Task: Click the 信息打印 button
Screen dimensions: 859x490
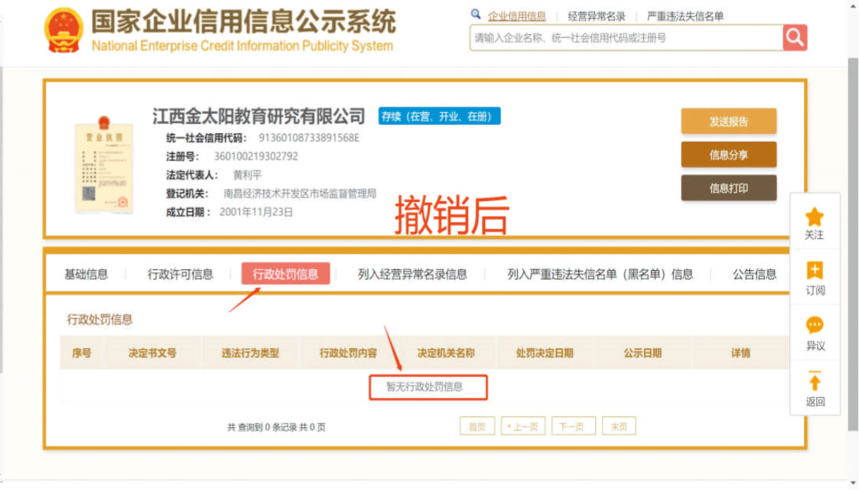Action: click(729, 189)
